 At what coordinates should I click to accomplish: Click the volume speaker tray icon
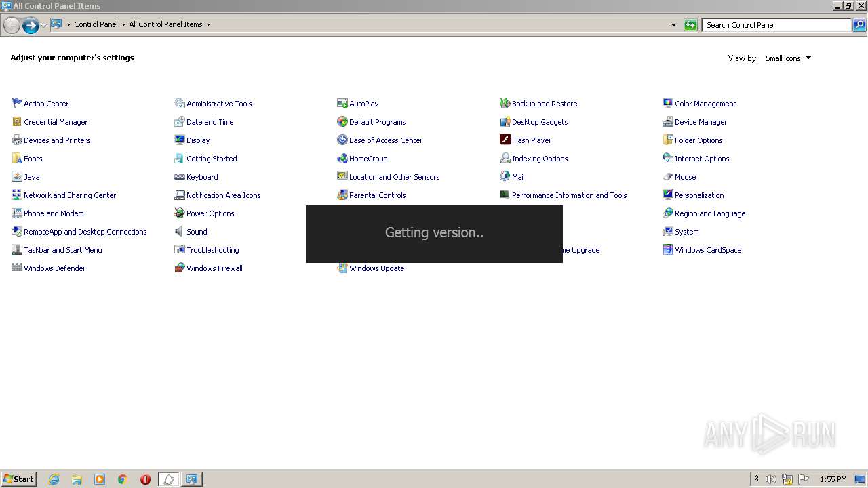click(771, 479)
